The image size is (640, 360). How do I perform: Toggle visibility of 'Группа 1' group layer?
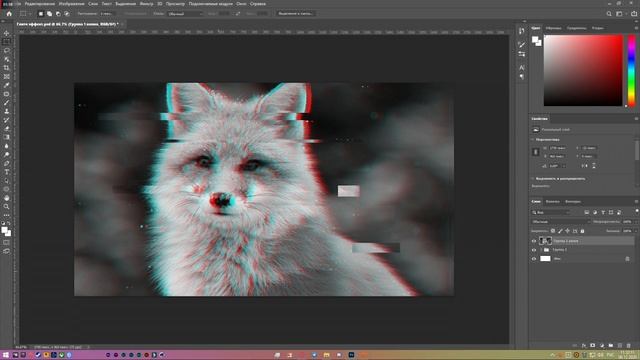pyautogui.click(x=534, y=250)
